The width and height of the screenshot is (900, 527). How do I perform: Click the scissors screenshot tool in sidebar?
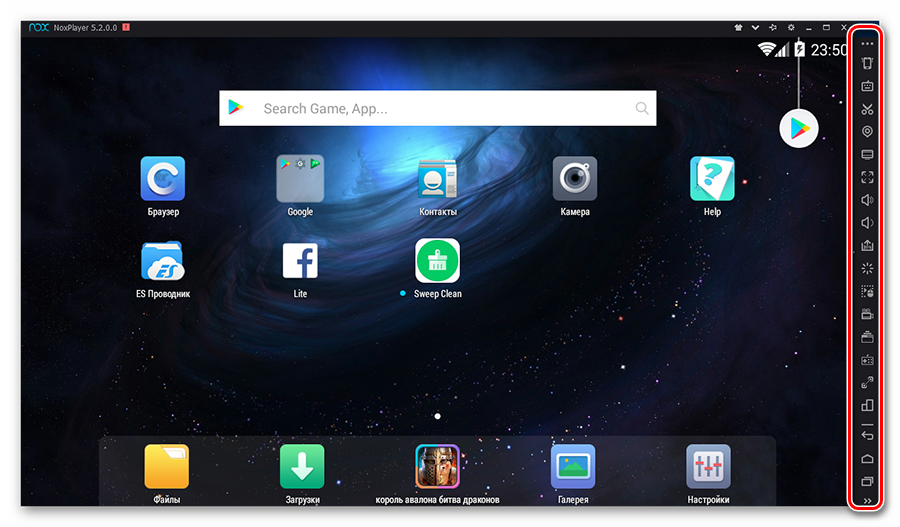(867, 109)
